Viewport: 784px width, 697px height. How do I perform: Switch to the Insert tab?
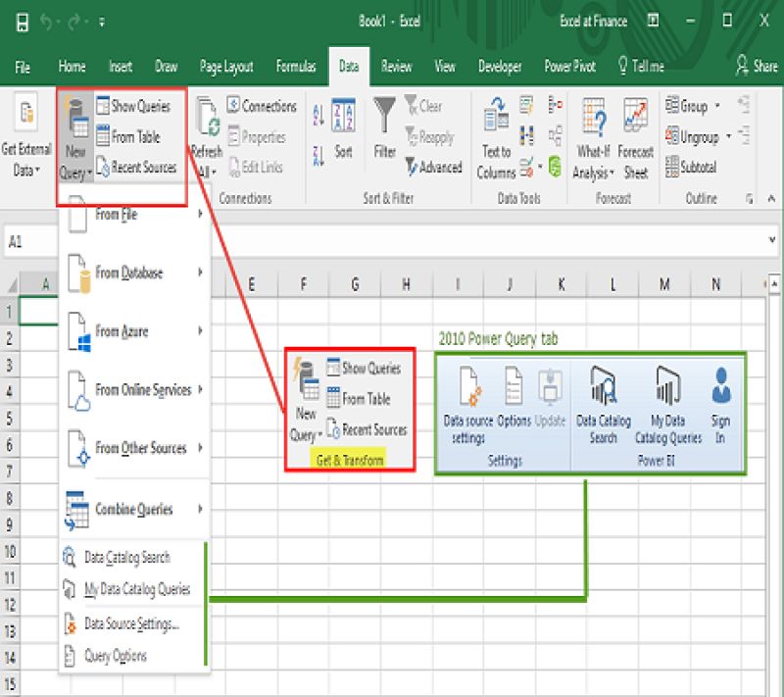tap(121, 67)
